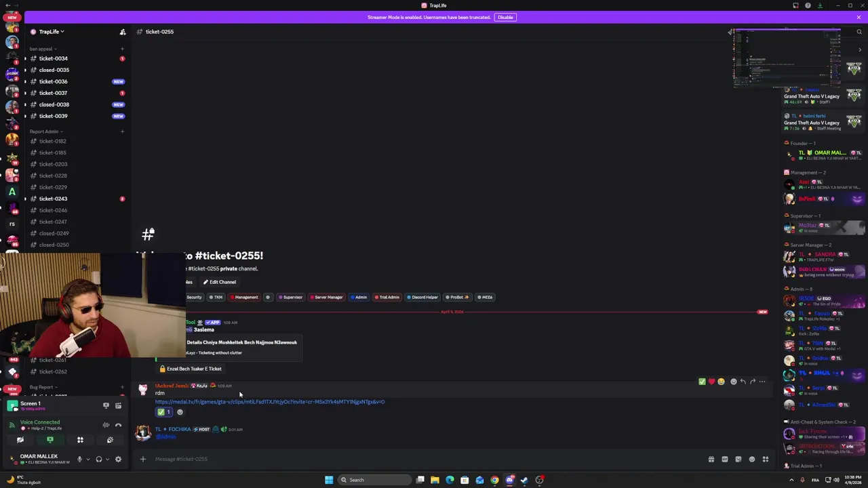Open headphone output options arrow
Screen dimensions: 868x488
tap(107, 460)
